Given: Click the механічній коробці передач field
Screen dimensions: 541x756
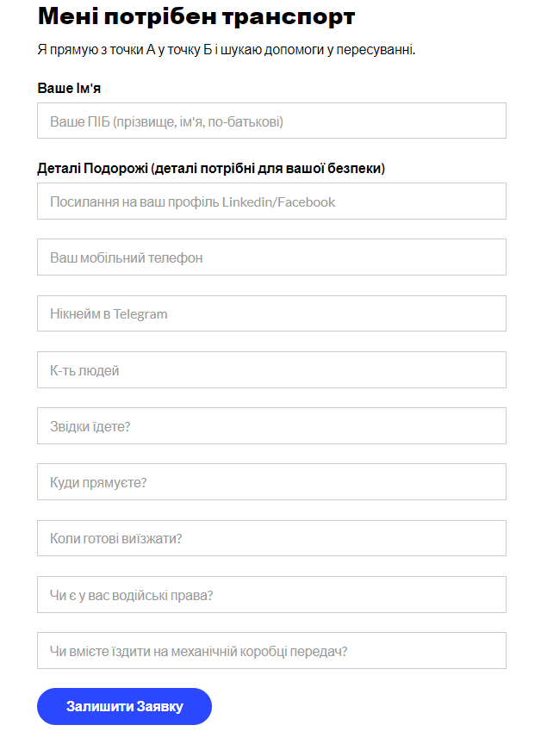Looking at the screenshot, I should (x=271, y=651).
